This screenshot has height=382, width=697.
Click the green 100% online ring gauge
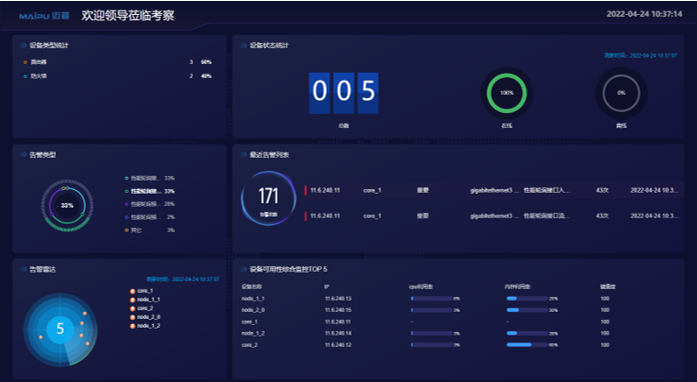[507, 93]
